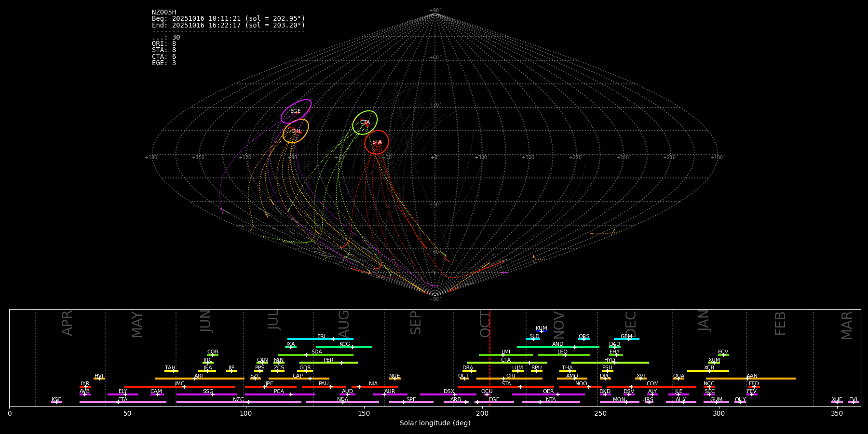Select the 'ORI: 8' count in the legend

164,44
